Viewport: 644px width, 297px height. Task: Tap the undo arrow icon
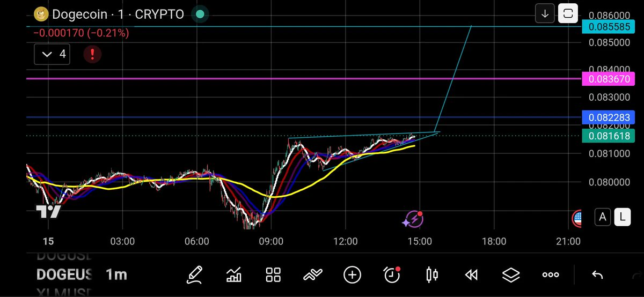(x=597, y=275)
